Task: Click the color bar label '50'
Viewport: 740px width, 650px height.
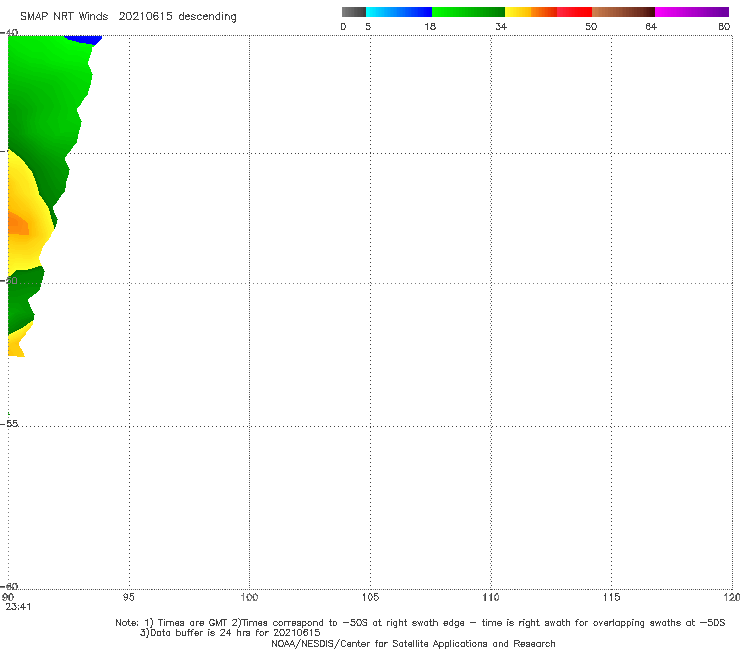Action: click(x=591, y=26)
